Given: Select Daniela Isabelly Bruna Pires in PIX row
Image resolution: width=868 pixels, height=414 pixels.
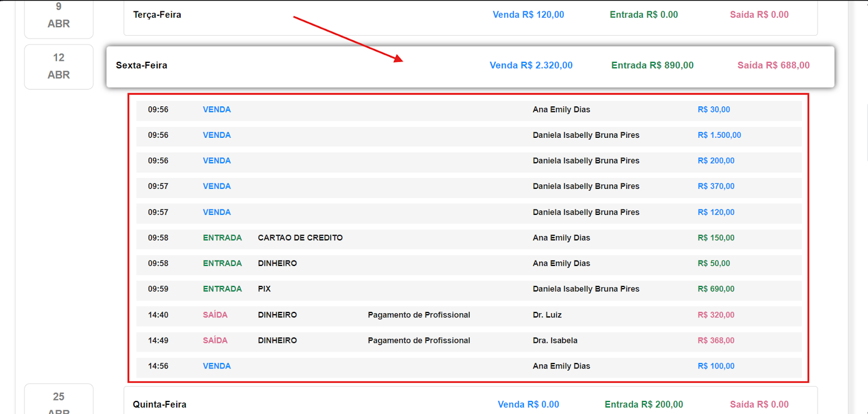Looking at the screenshot, I should [586, 289].
